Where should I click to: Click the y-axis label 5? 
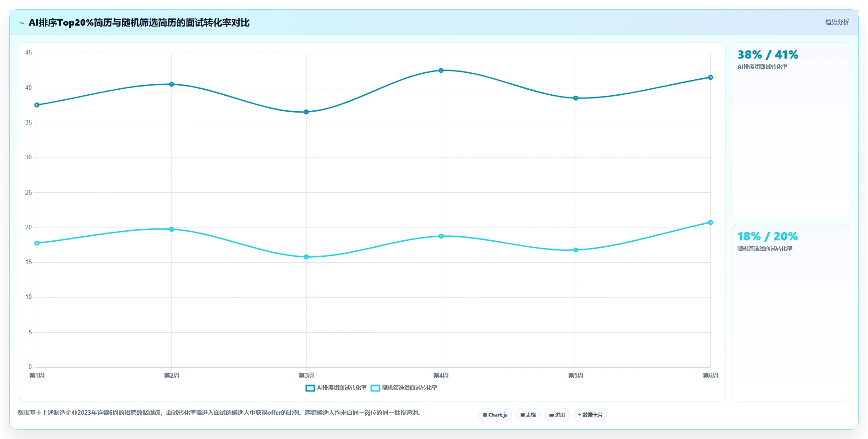(x=30, y=332)
